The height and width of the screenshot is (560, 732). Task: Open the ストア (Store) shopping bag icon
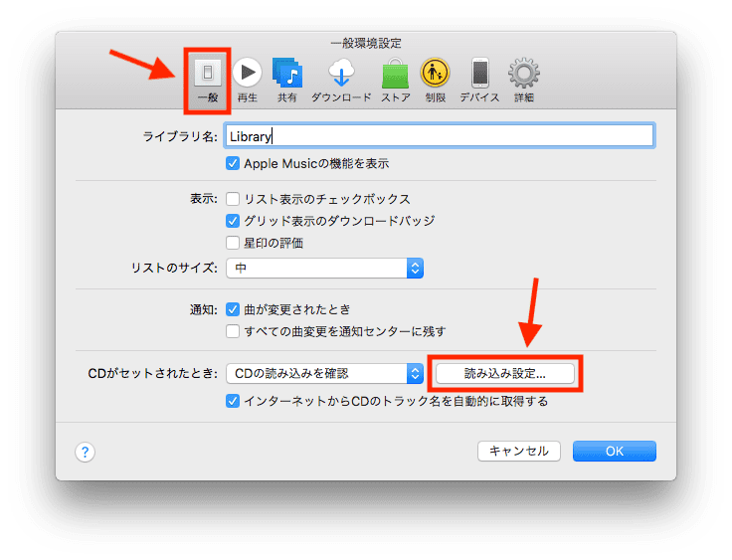[x=396, y=80]
